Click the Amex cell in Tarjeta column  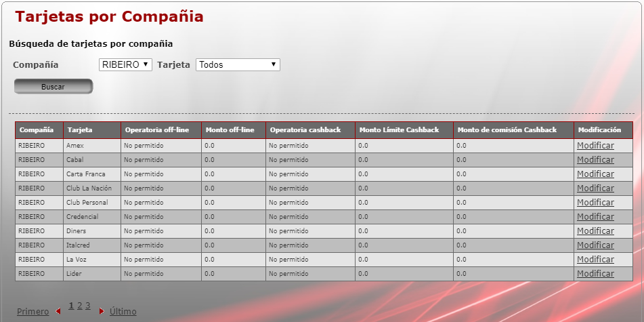point(92,146)
